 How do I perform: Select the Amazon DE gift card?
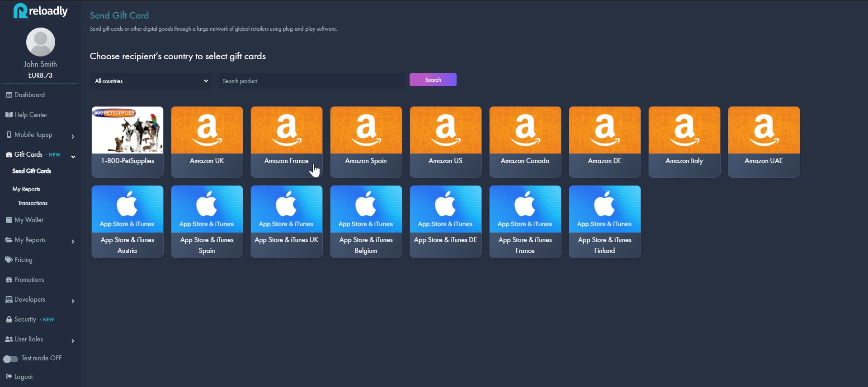605,142
